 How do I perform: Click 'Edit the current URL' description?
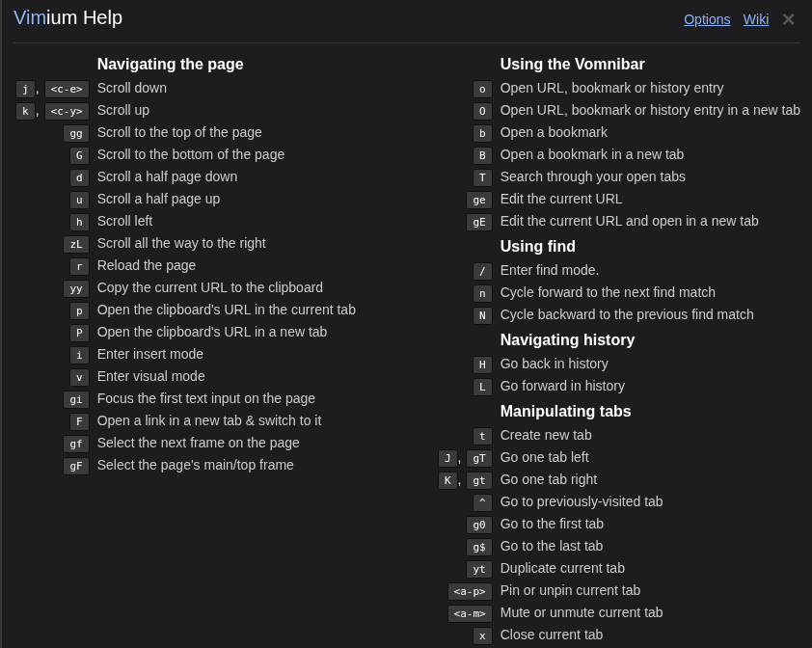[561, 200]
